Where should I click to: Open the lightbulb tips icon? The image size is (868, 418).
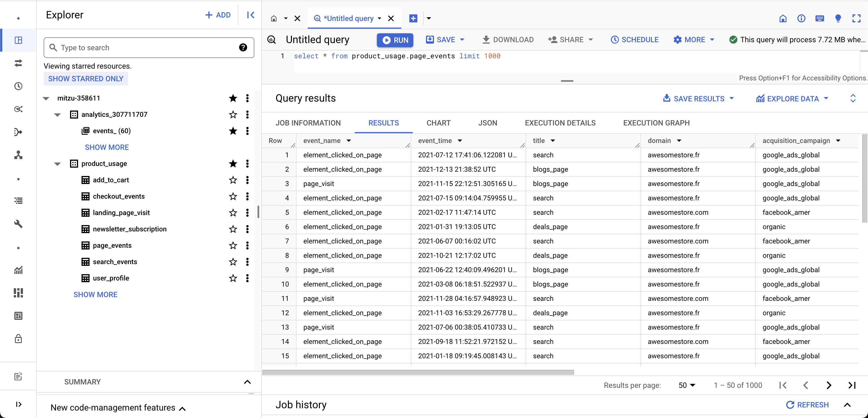point(838,18)
